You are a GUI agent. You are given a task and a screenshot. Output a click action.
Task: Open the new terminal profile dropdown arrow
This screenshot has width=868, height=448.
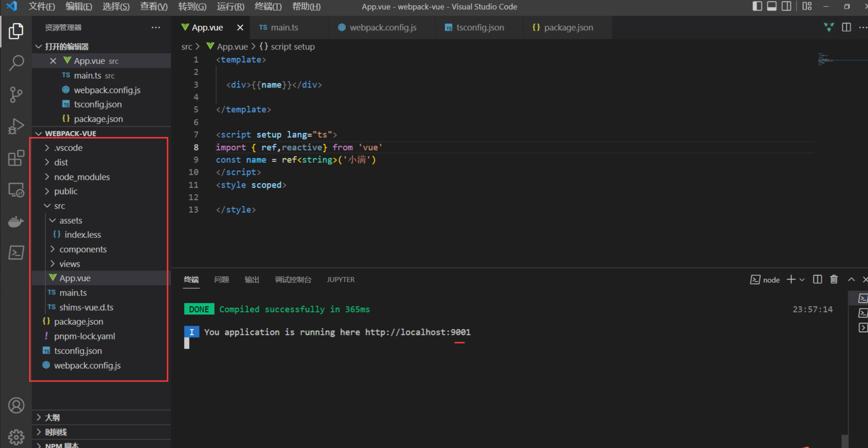pyautogui.click(x=802, y=279)
